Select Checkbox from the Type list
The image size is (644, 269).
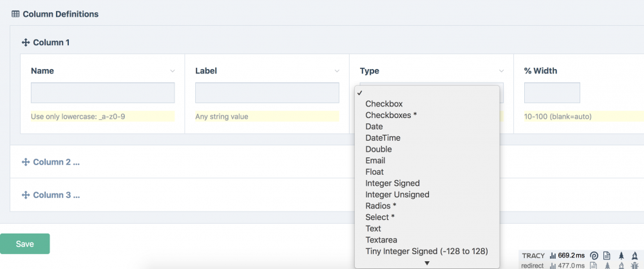click(x=384, y=104)
